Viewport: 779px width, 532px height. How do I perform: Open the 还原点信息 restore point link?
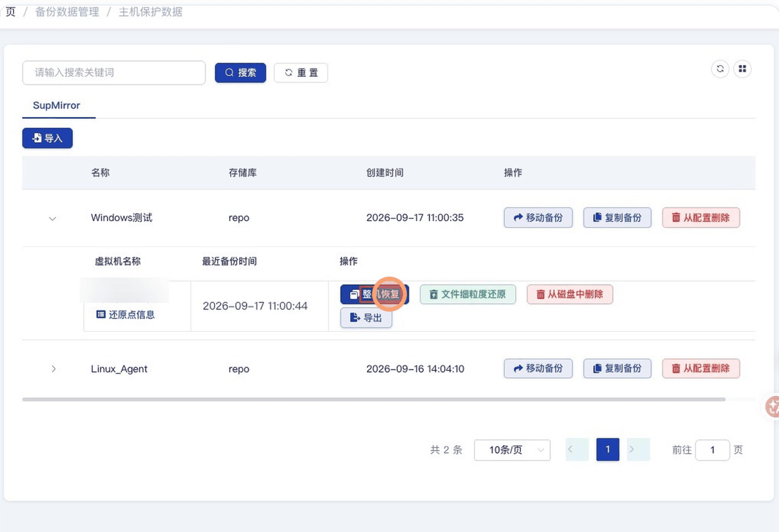pyautogui.click(x=126, y=315)
